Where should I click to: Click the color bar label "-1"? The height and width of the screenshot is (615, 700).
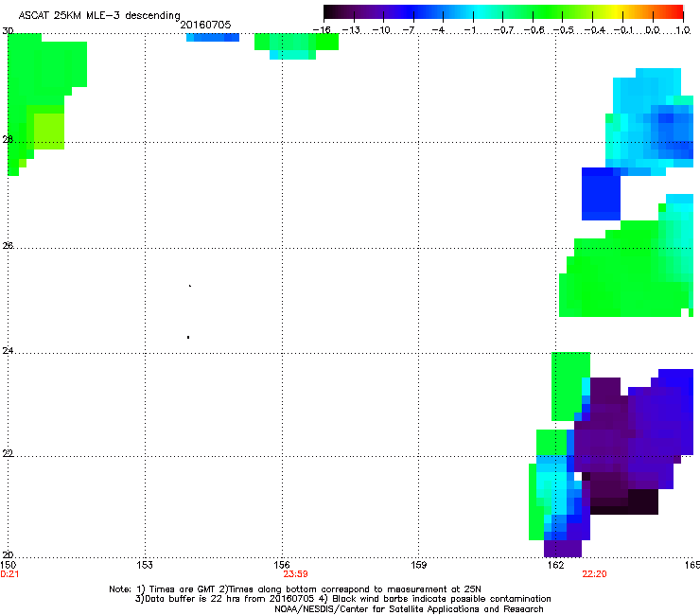pyautogui.click(x=469, y=30)
